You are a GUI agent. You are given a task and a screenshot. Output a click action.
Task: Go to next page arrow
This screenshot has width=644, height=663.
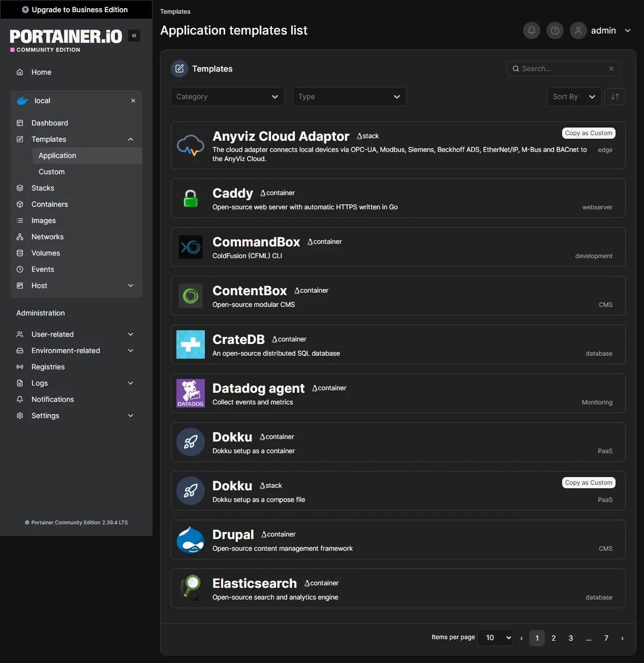tap(622, 638)
